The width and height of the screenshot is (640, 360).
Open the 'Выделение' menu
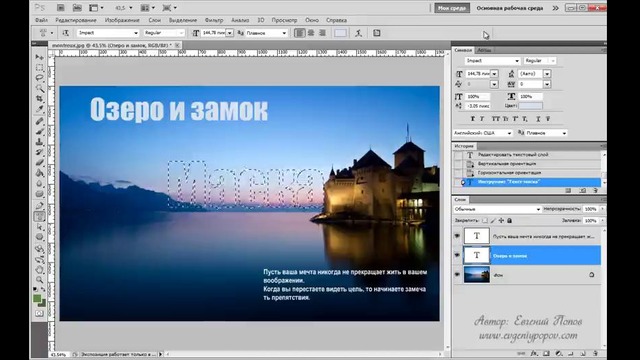click(183, 20)
